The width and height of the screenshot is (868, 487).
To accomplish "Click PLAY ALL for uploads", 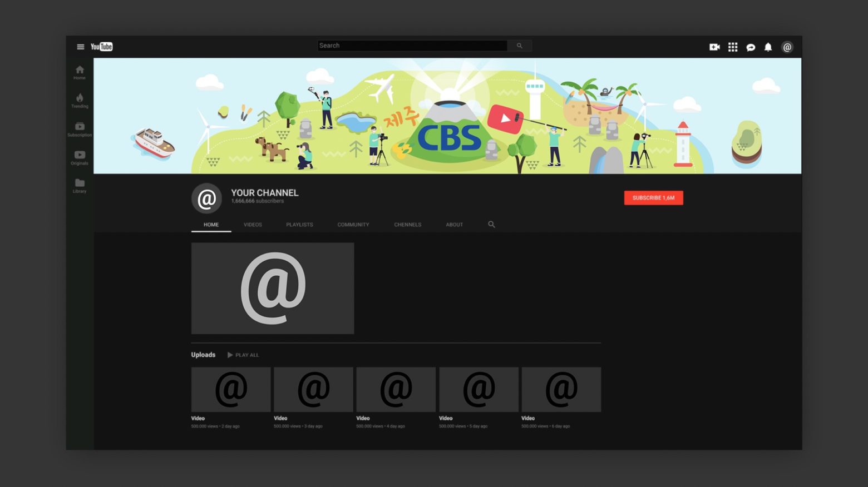I will coord(243,355).
